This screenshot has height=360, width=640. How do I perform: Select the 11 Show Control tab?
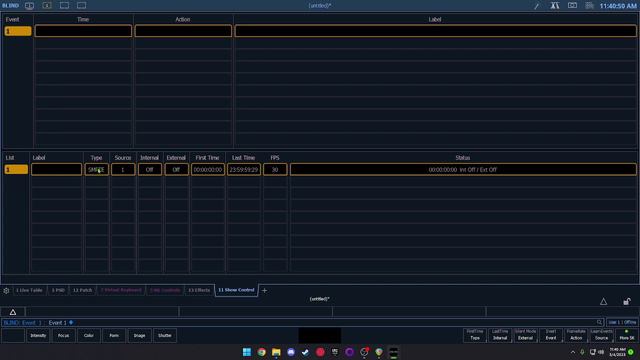236,290
